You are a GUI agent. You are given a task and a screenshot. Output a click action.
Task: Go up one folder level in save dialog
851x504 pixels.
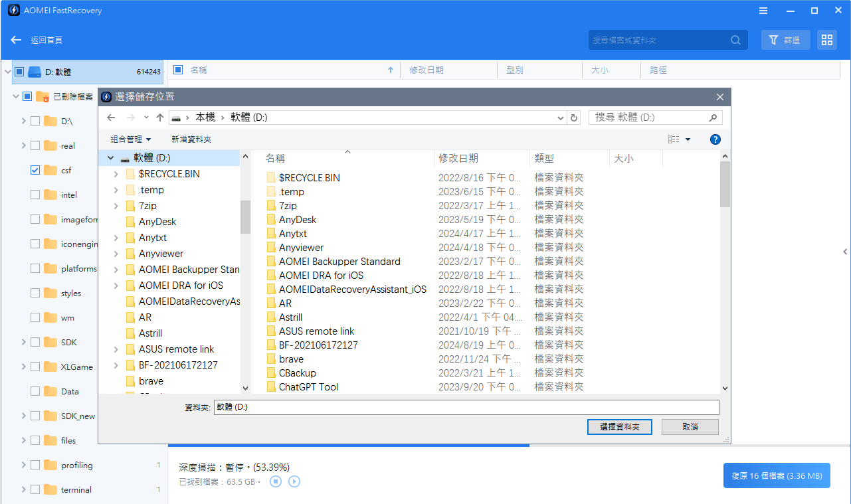click(x=160, y=118)
